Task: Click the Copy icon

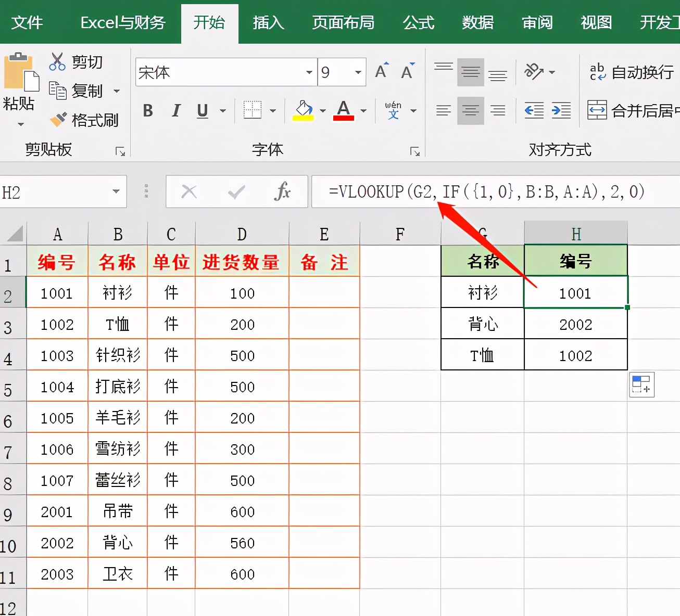Action: 57,91
